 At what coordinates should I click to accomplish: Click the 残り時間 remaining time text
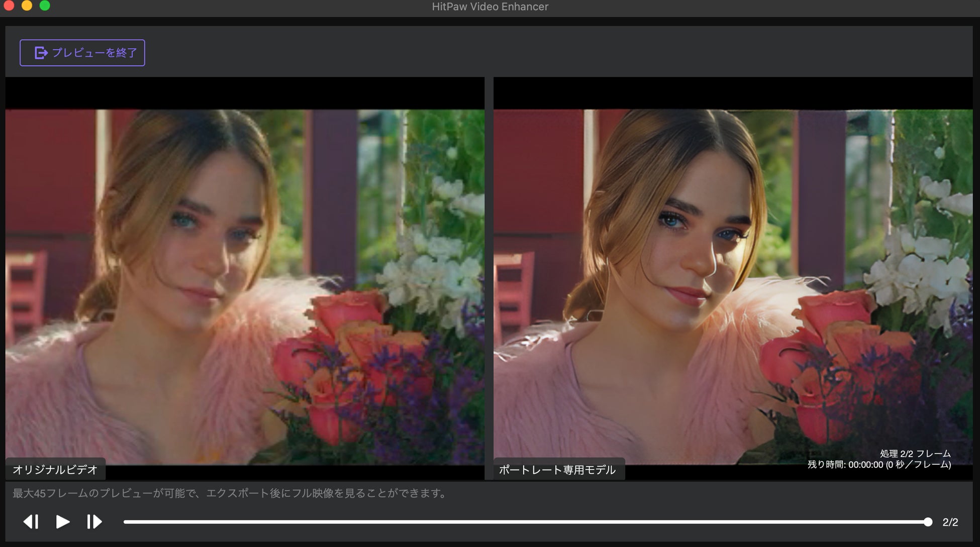[879, 465]
